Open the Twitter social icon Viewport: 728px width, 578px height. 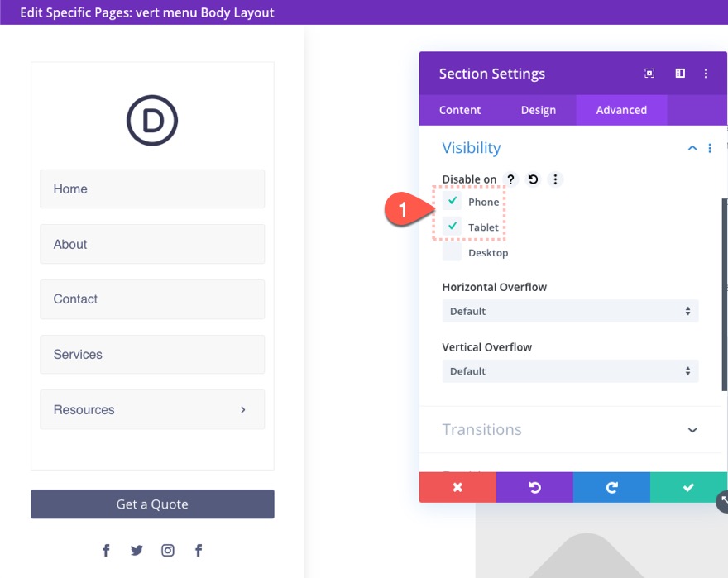coord(136,550)
